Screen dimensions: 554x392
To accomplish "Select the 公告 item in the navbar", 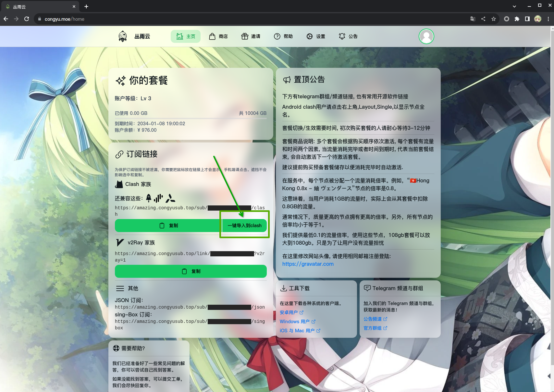I will point(348,36).
